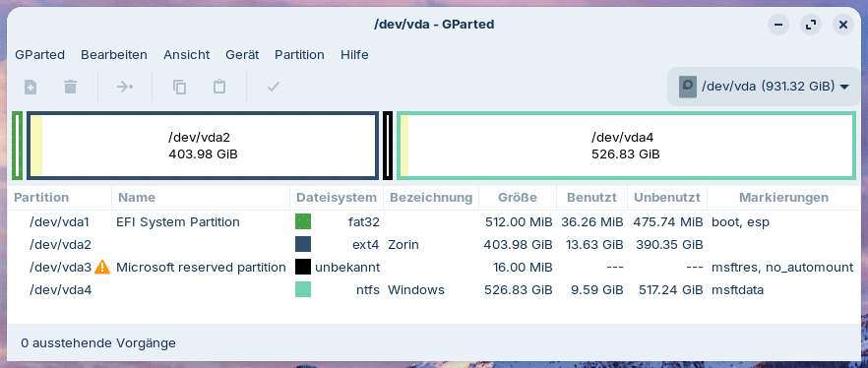Click the Bezeichnung column header
Image resolution: width=868 pixels, height=368 pixels.
click(431, 198)
